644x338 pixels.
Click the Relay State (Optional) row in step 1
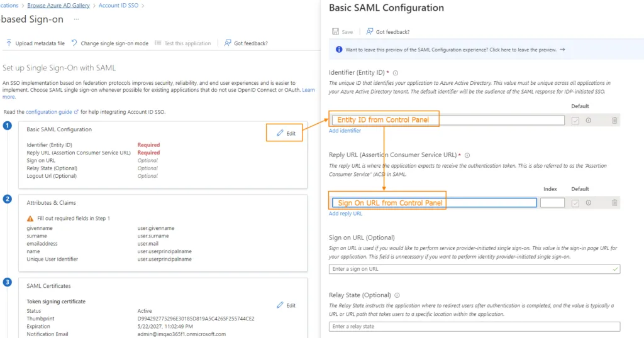pos(52,168)
